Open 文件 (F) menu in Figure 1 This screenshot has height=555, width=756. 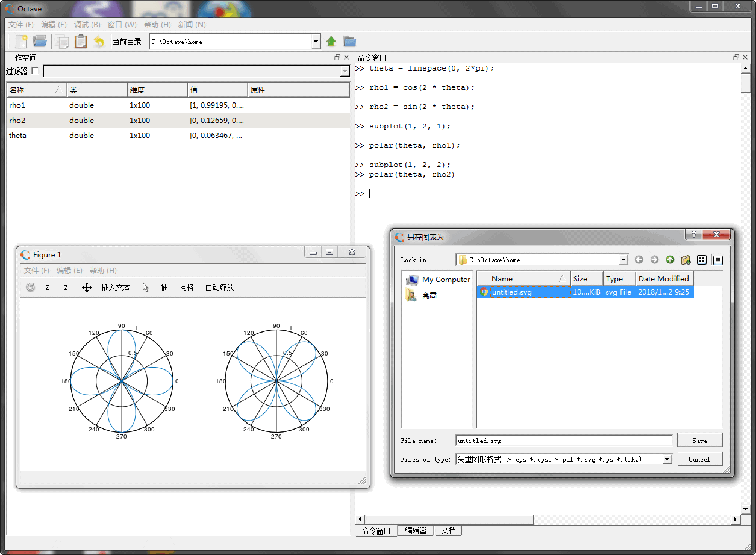(37, 271)
